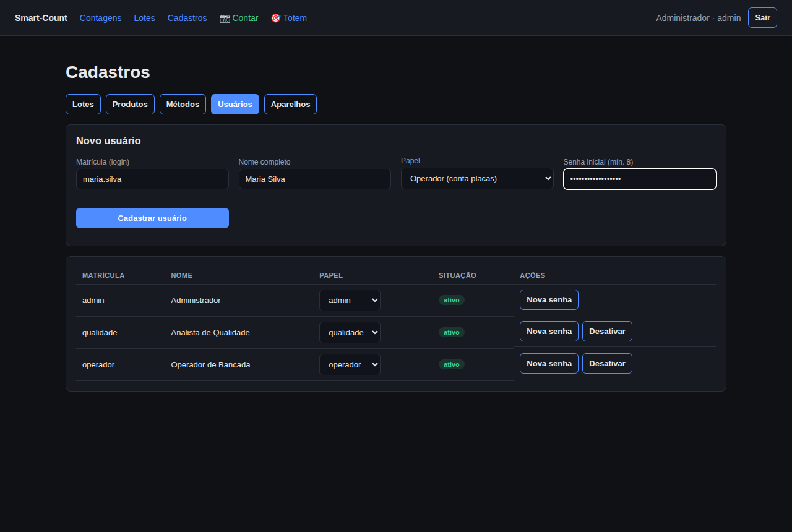
Task: Open the camera Contar link
Action: coord(239,18)
